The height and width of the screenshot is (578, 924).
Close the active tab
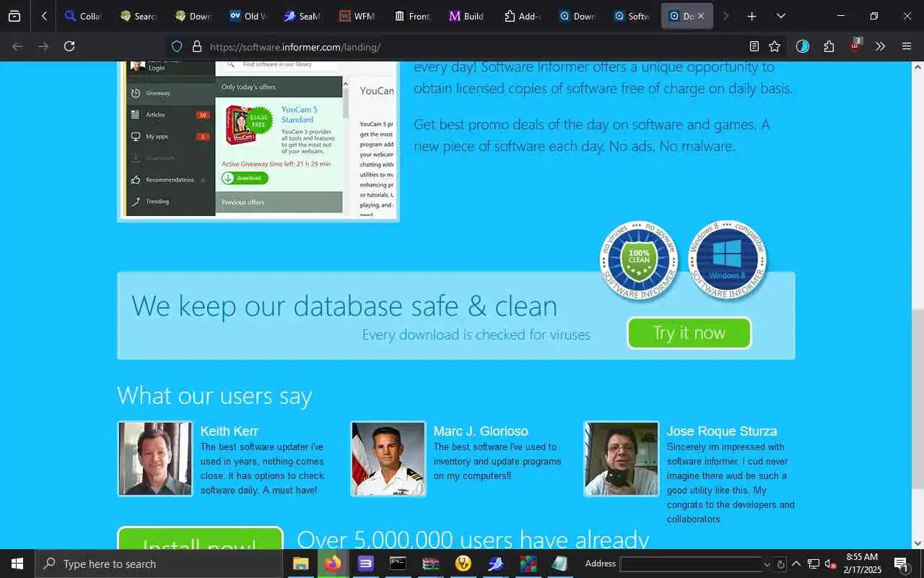tap(700, 16)
